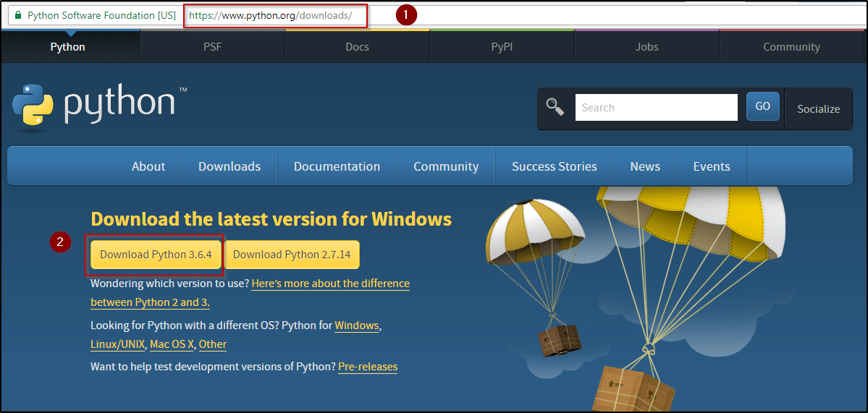
Task: Open the Socialize menu
Action: (x=818, y=108)
